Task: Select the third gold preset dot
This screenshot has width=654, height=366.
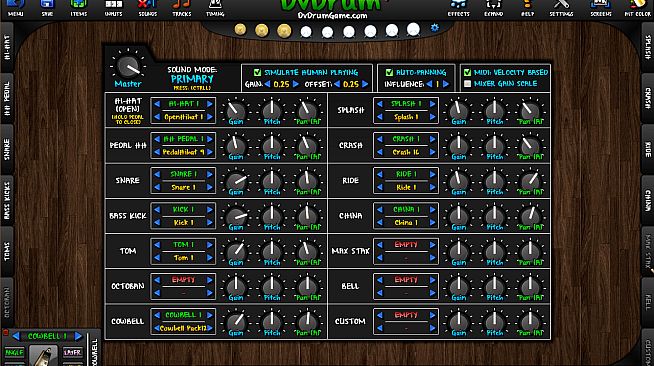Action: coord(284,31)
